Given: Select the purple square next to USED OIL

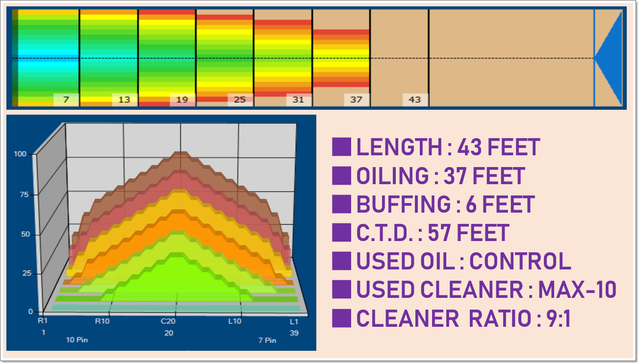Looking at the screenshot, I should pos(341,261).
